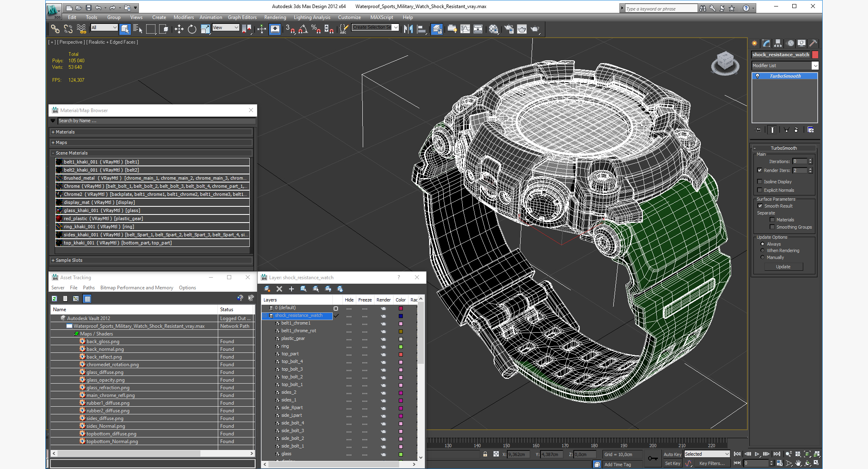Open the Utilities hammer panel icon

tap(813, 43)
